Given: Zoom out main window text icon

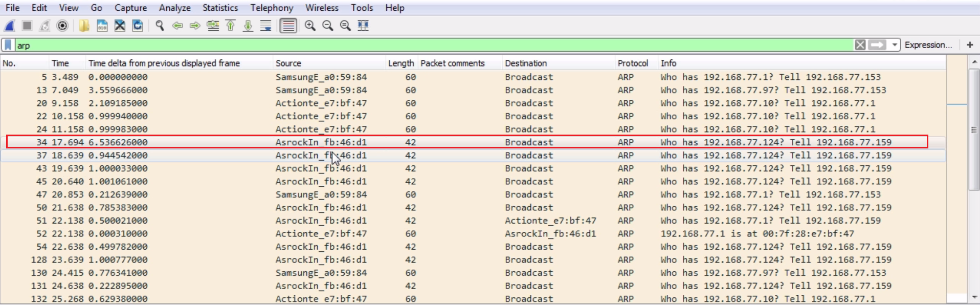Looking at the screenshot, I should (328, 26).
